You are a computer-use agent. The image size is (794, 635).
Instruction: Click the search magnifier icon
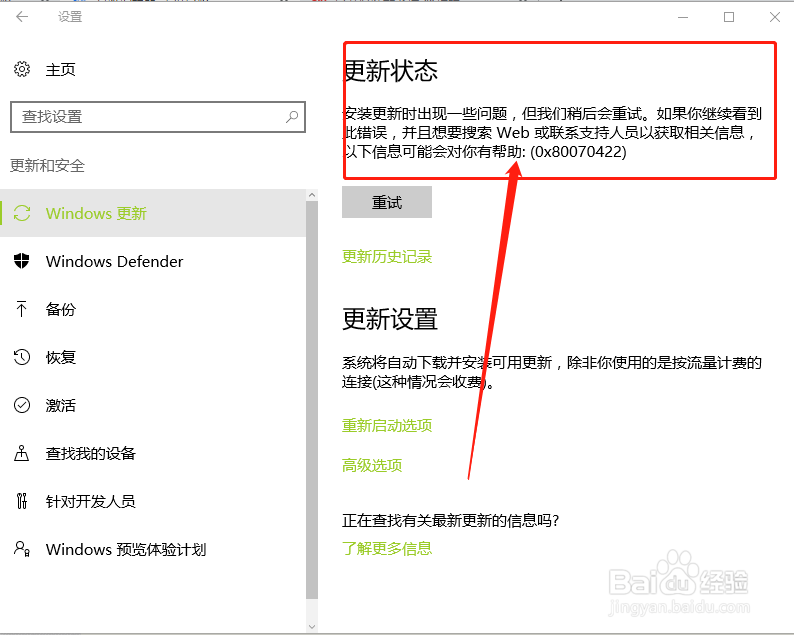coord(292,117)
